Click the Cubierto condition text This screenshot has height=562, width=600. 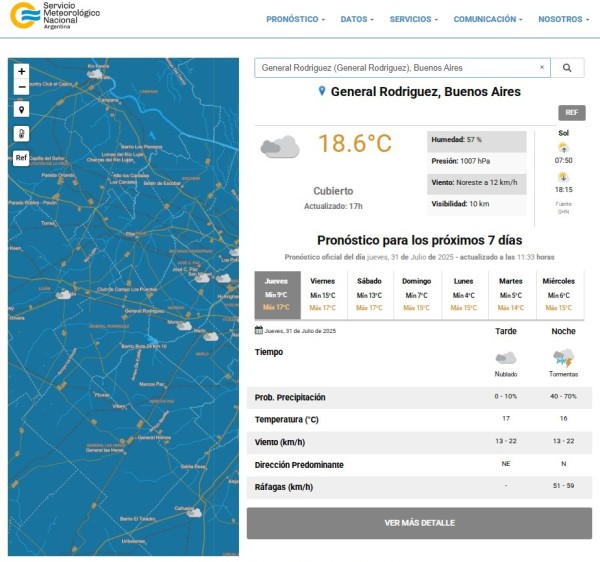click(x=333, y=191)
